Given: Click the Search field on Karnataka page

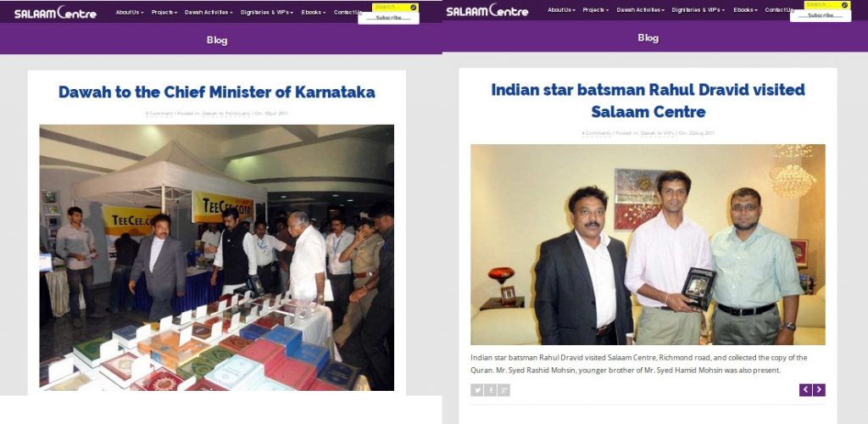Looking at the screenshot, I should (391, 7).
